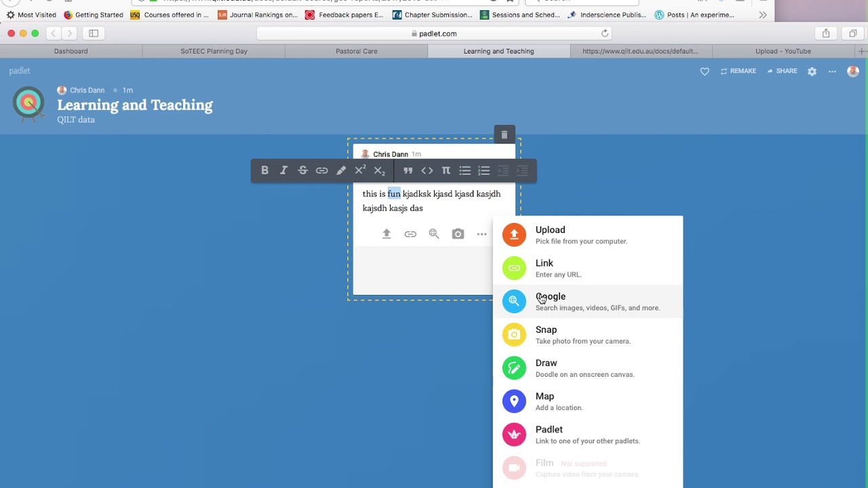Apply subscript formatting
The width and height of the screenshot is (868, 488).
[380, 171]
